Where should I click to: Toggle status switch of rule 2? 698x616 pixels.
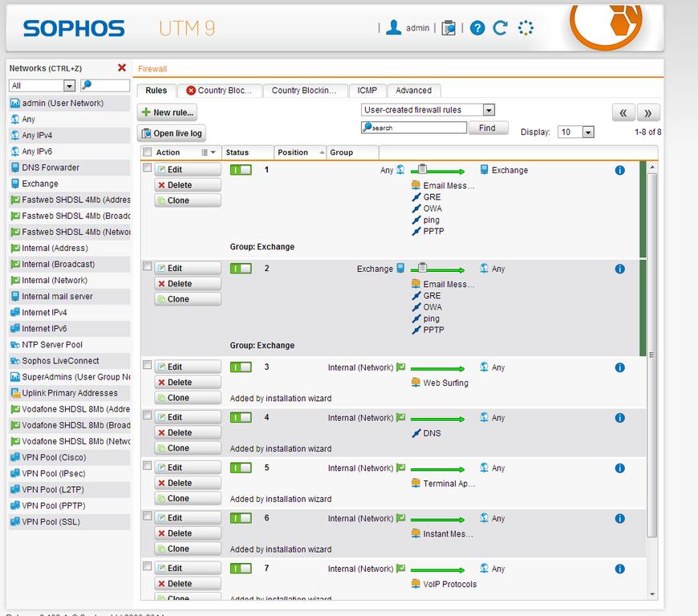point(241,269)
